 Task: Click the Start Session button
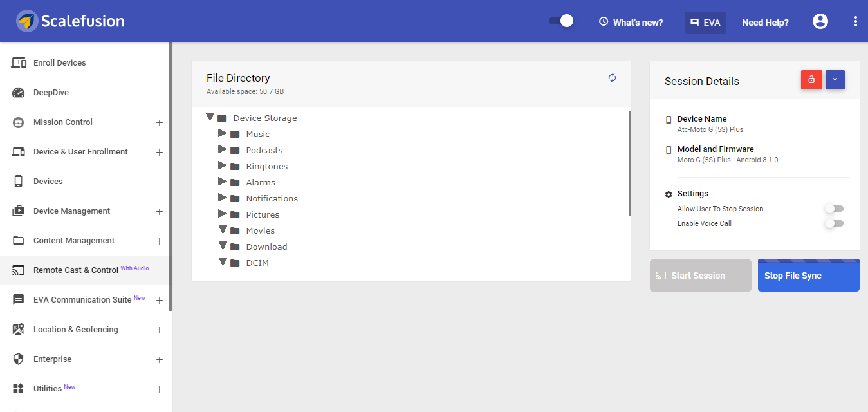(701, 276)
